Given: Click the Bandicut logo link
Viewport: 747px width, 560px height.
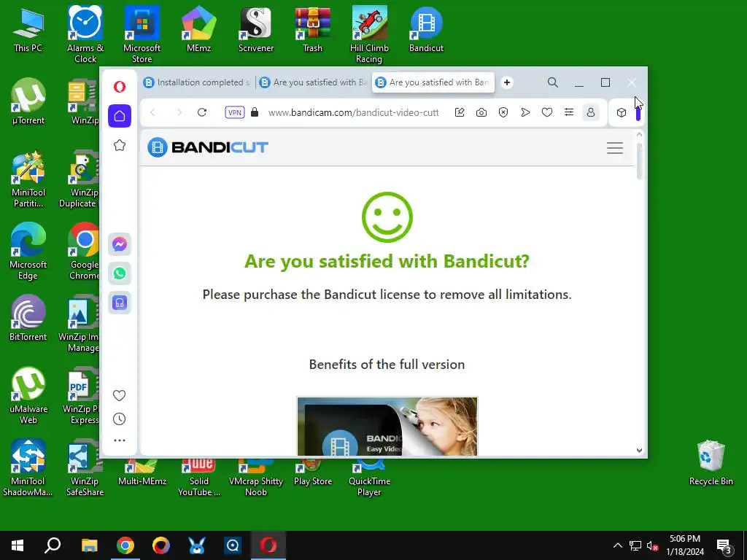Looking at the screenshot, I should [x=208, y=147].
